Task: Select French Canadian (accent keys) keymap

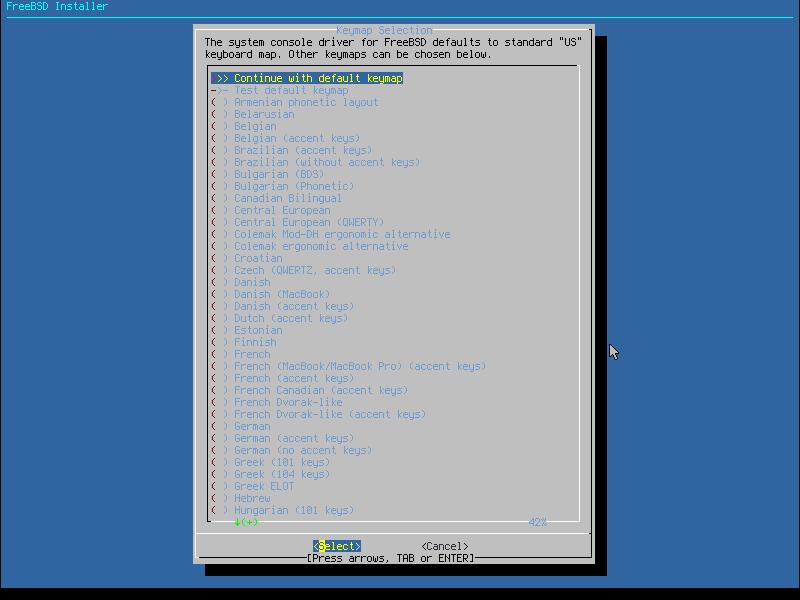Action: tap(310, 390)
